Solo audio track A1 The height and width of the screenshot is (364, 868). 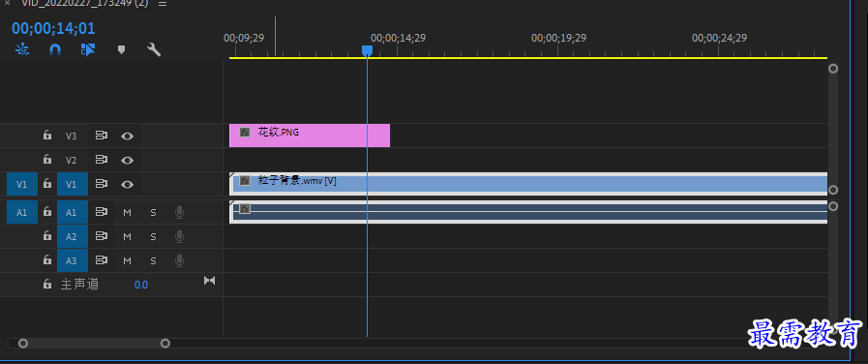153,212
